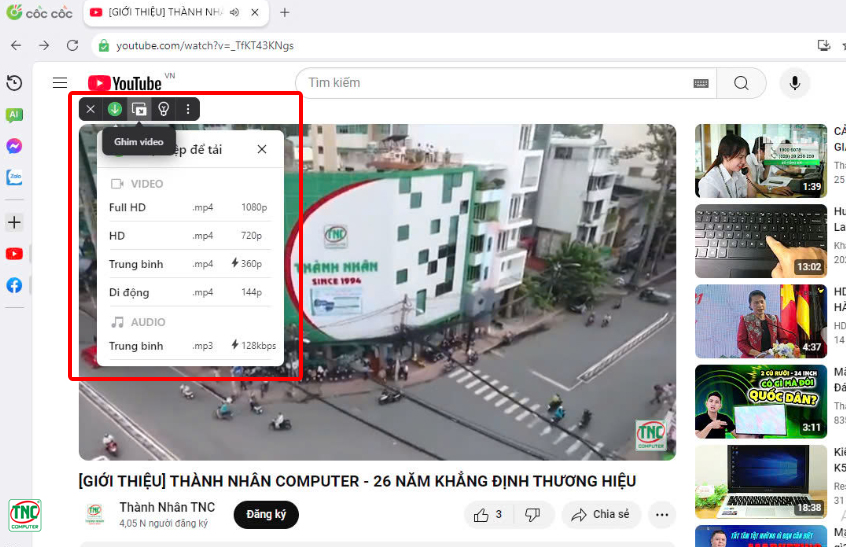Subscribe with the Đăng ký button
This screenshot has height=547, width=846.
(266, 515)
